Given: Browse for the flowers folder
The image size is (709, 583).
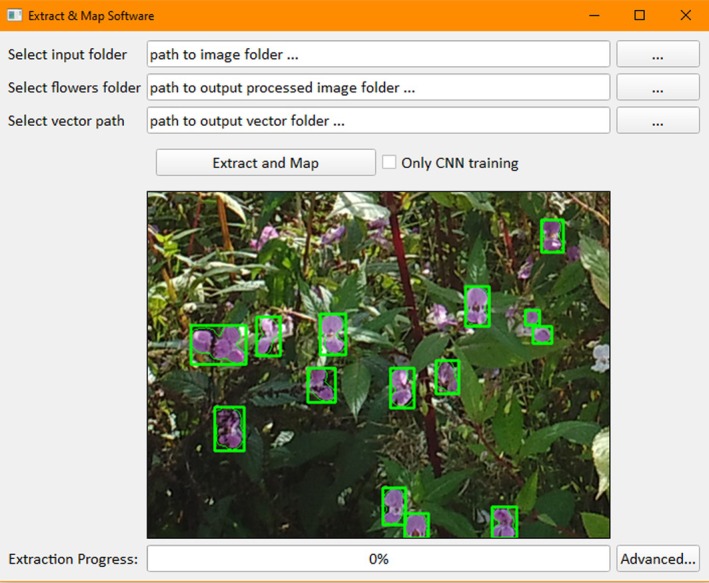Looking at the screenshot, I should point(658,87).
